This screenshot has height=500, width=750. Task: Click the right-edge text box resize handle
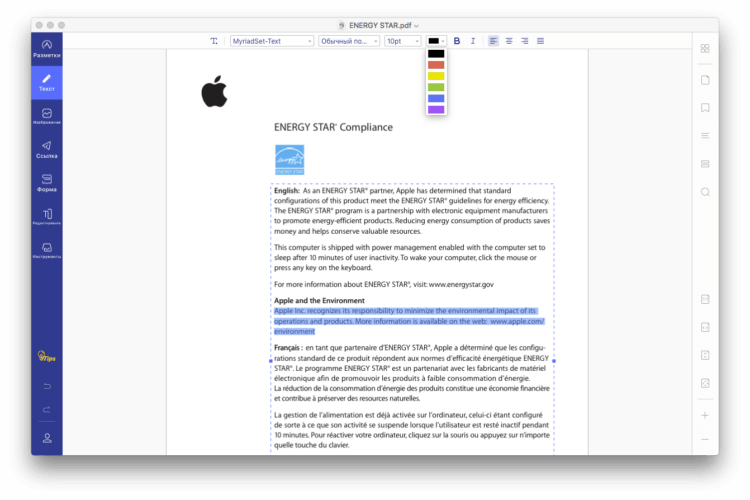pyautogui.click(x=554, y=361)
